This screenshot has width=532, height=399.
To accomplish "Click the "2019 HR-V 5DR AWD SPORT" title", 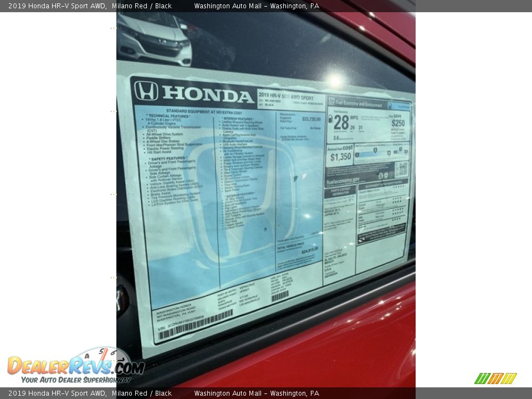I will coord(287,95).
